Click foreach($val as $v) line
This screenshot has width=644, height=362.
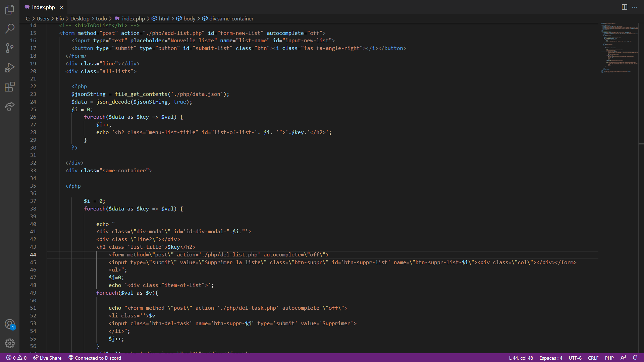click(127, 293)
